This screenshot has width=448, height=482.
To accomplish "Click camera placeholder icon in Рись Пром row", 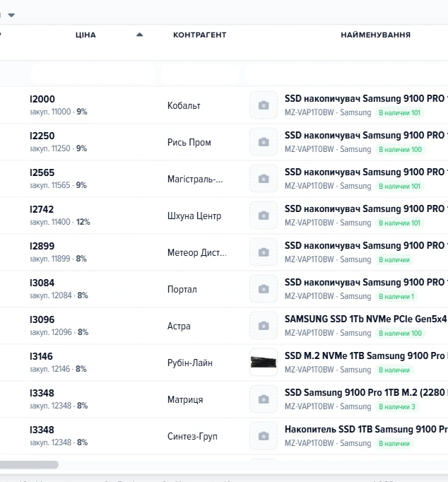I will (264, 142).
